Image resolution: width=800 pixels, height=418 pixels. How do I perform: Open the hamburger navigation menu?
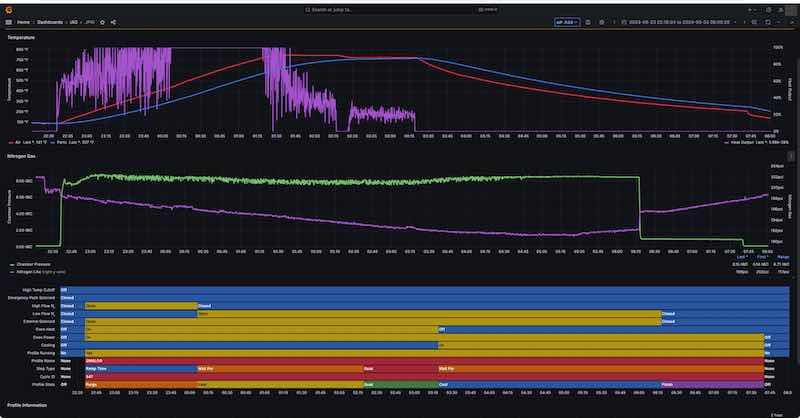click(9, 22)
